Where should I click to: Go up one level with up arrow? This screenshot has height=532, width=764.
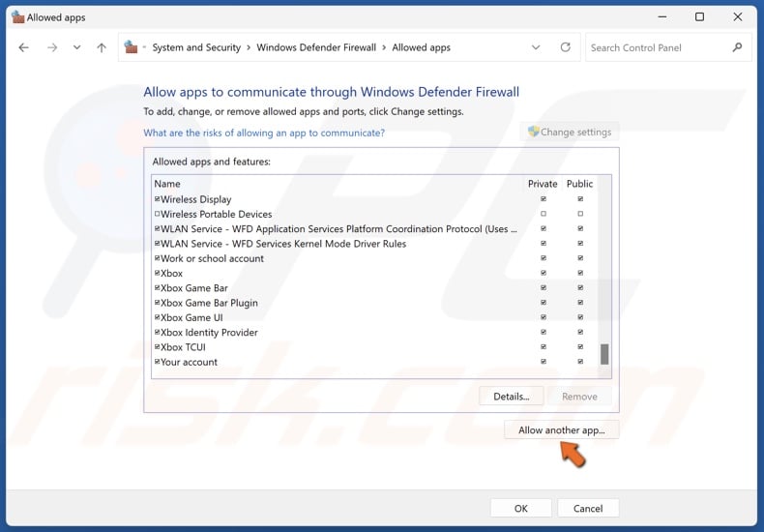click(x=102, y=47)
